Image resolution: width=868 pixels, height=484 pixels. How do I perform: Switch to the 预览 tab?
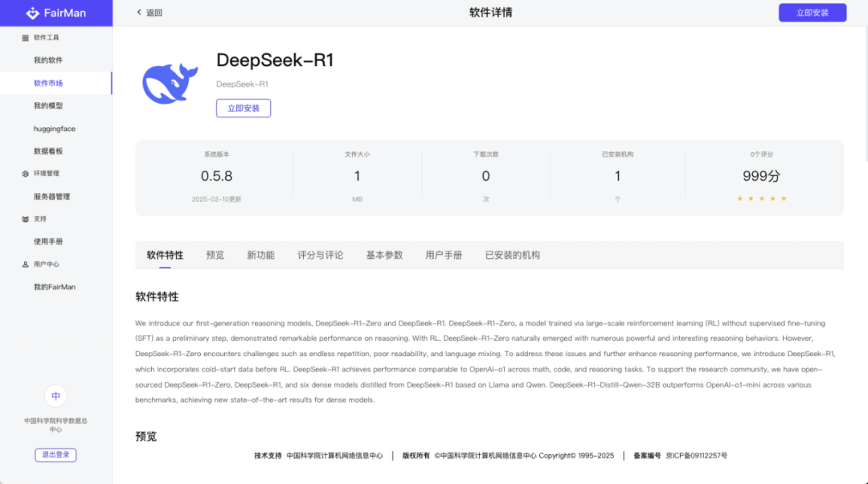coord(215,256)
